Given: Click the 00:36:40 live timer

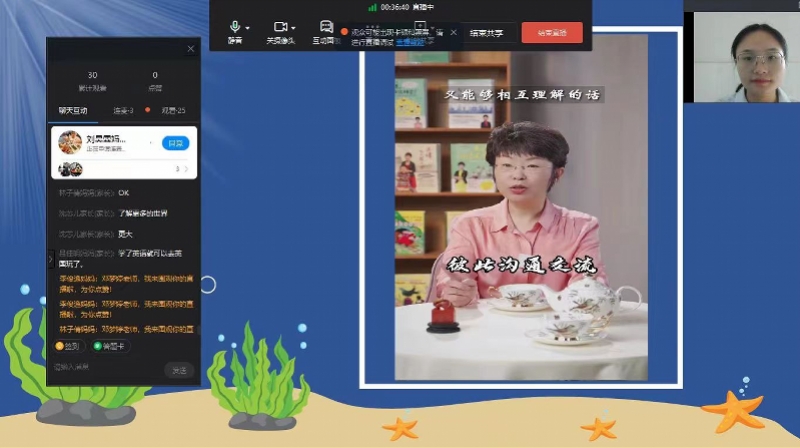Looking at the screenshot, I should [x=394, y=7].
